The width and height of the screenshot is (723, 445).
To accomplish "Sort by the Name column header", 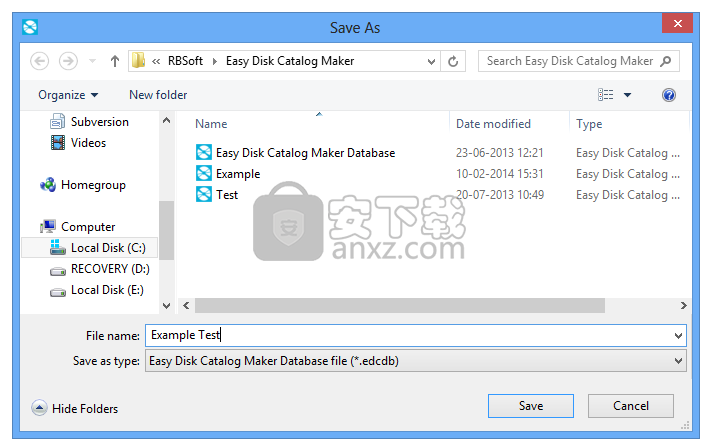I will pos(211,124).
